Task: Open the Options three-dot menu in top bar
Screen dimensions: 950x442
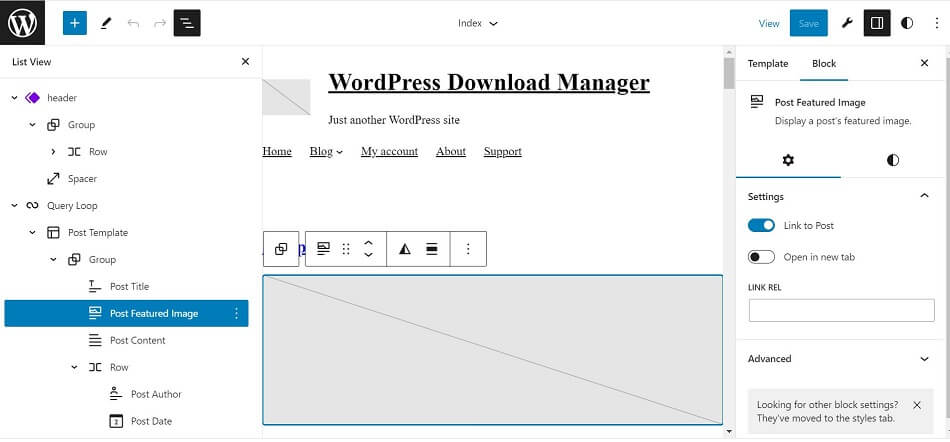Action: (x=937, y=23)
